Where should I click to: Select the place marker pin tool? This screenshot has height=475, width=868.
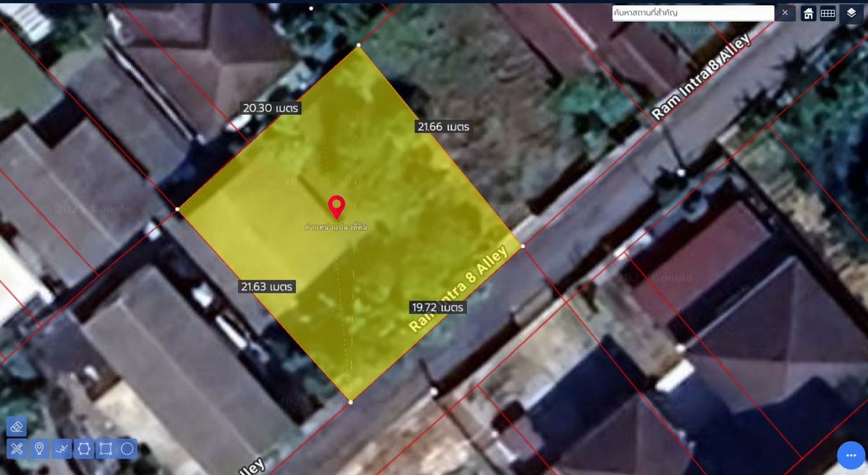pos(39,449)
